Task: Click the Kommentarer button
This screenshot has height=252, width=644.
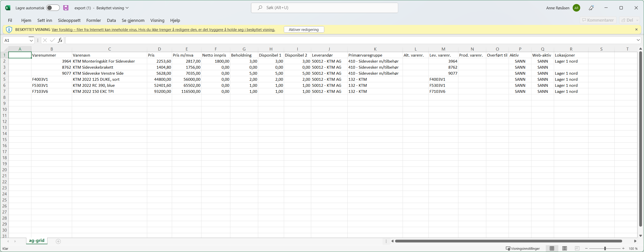Action: 598,20
